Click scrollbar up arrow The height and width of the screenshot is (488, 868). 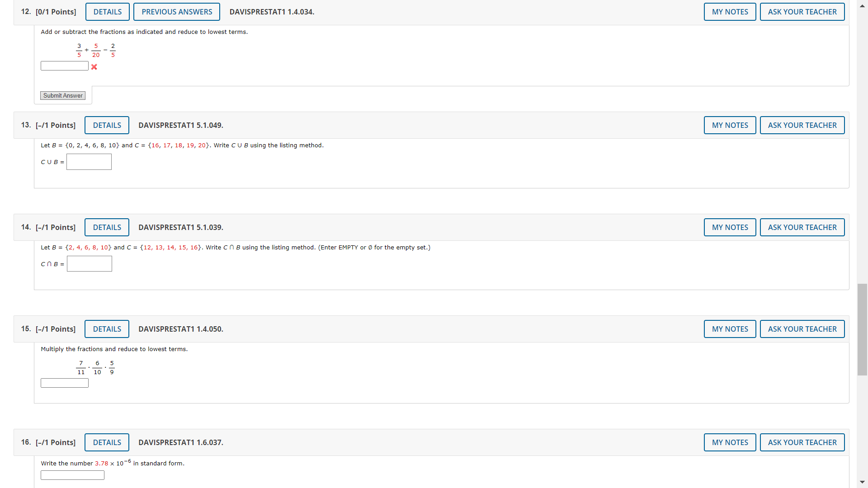[x=862, y=6]
